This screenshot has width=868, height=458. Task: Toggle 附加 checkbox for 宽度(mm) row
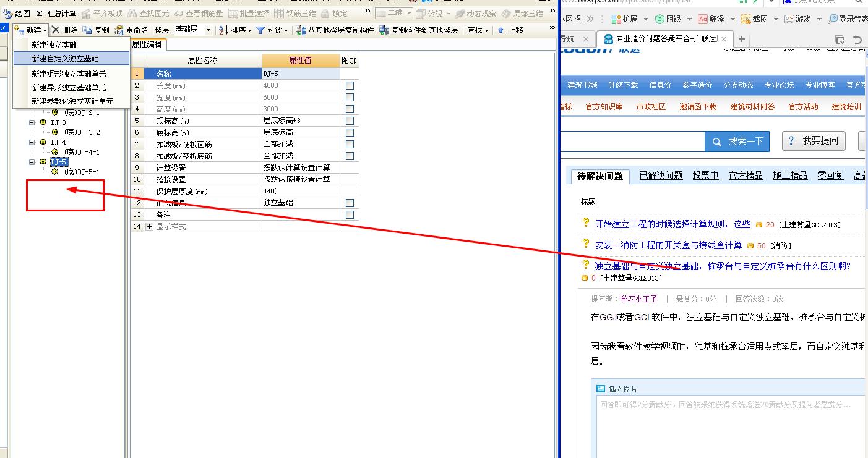(350, 97)
